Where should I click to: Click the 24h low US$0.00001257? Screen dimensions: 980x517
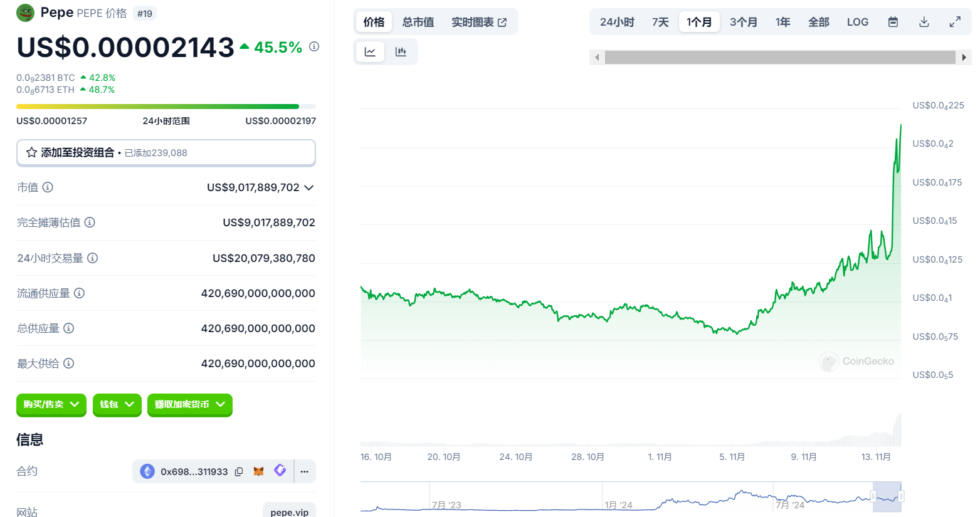tap(51, 121)
